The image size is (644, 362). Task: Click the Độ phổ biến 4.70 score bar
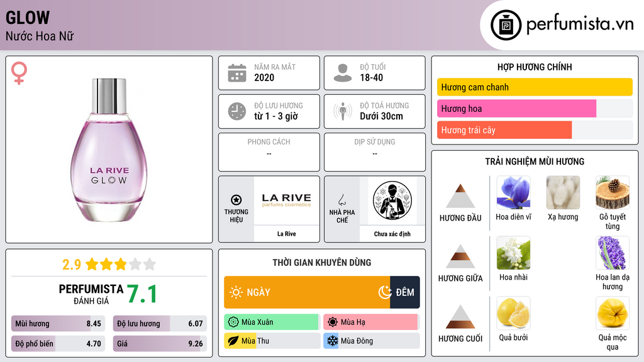[x=58, y=344]
